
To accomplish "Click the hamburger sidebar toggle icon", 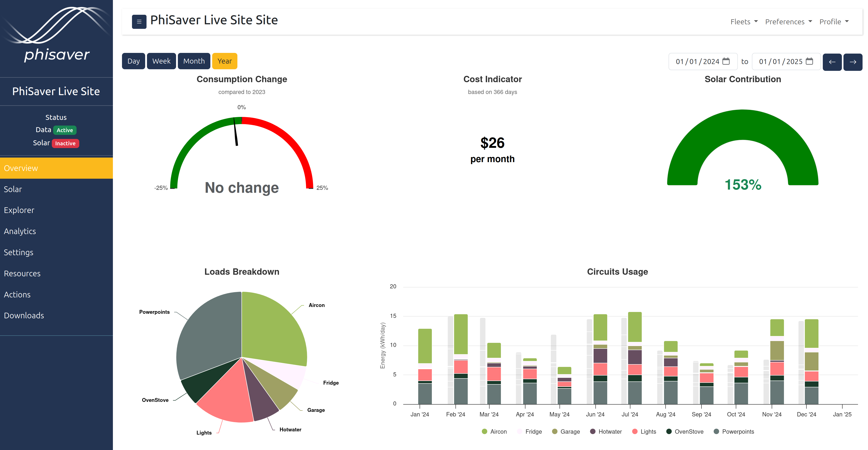I will pyautogui.click(x=139, y=22).
